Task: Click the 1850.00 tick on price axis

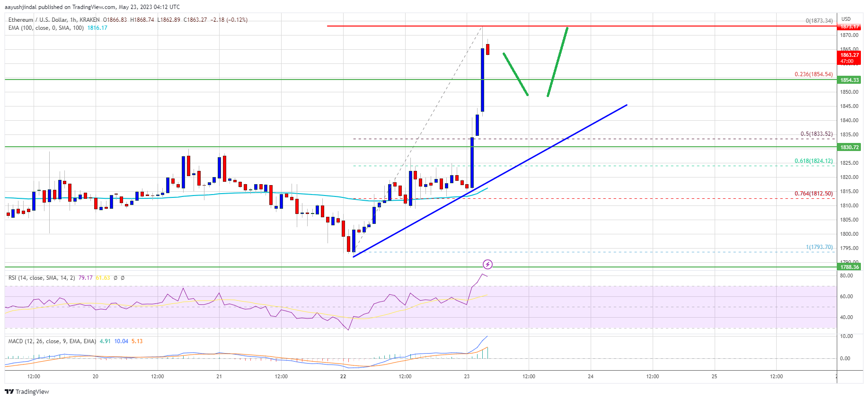Action: tap(849, 92)
